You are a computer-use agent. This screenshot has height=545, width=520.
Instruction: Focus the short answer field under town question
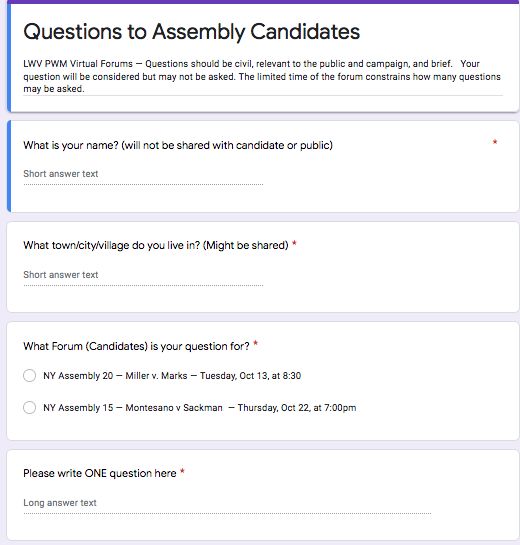143,275
